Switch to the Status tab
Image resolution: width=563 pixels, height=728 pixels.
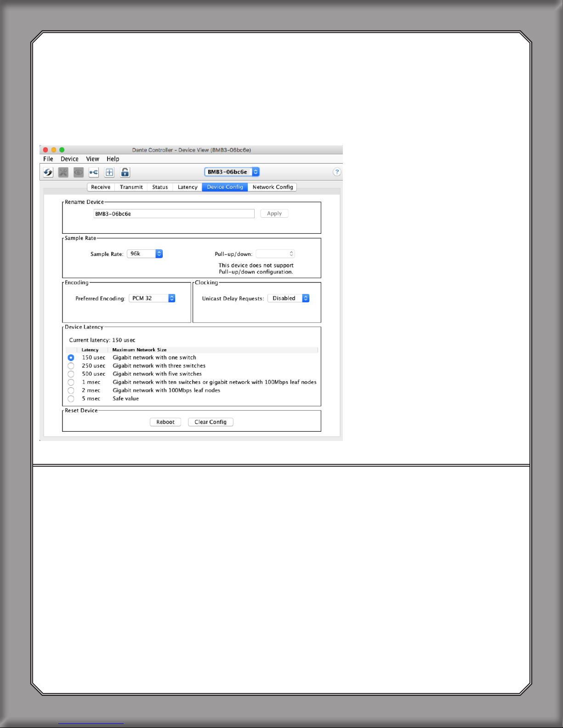coord(160,187)
